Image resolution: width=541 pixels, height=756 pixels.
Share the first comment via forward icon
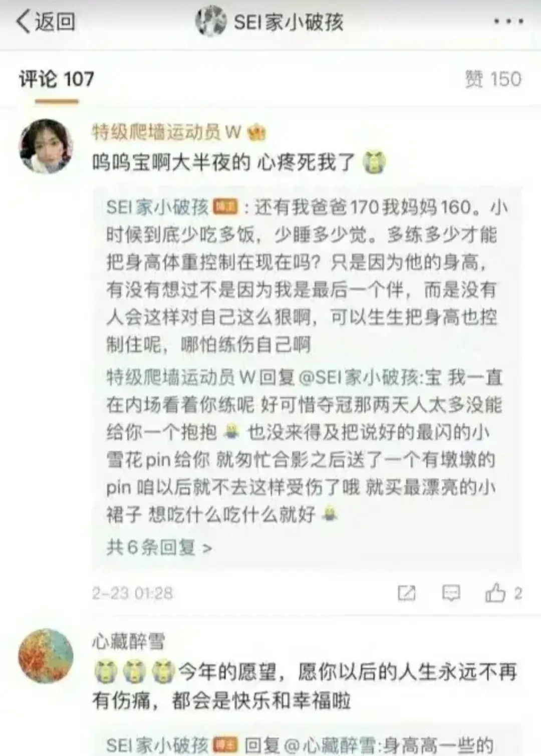[406, 593]
